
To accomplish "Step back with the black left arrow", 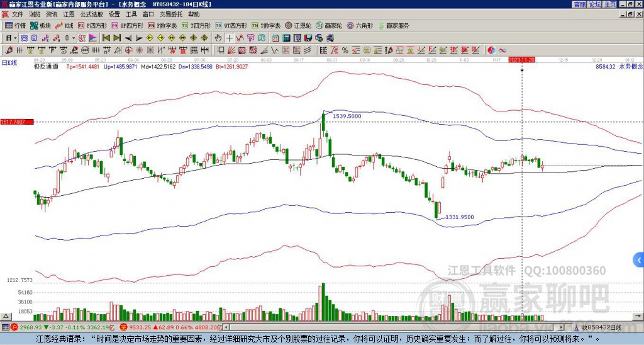I will [128, 38].
